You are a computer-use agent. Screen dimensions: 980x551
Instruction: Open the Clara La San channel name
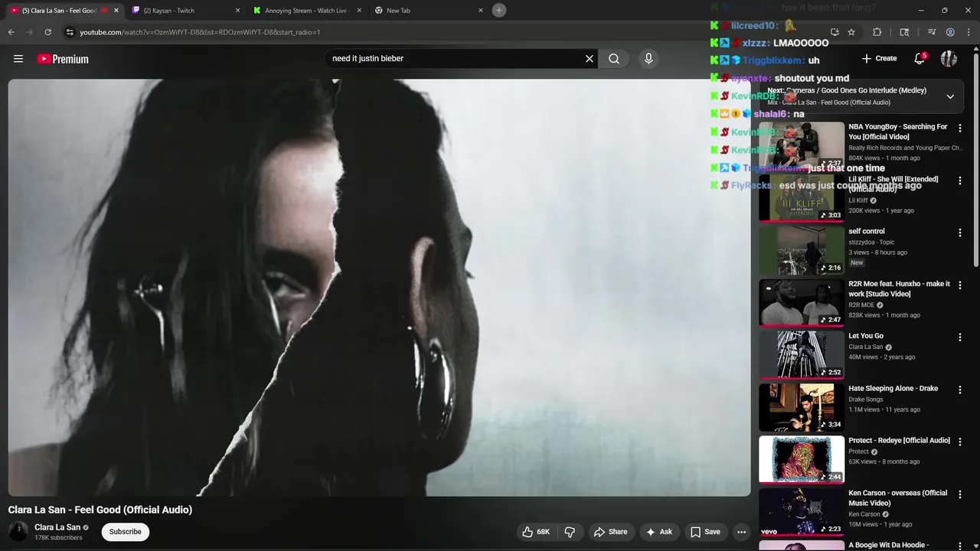pos(57,527)
